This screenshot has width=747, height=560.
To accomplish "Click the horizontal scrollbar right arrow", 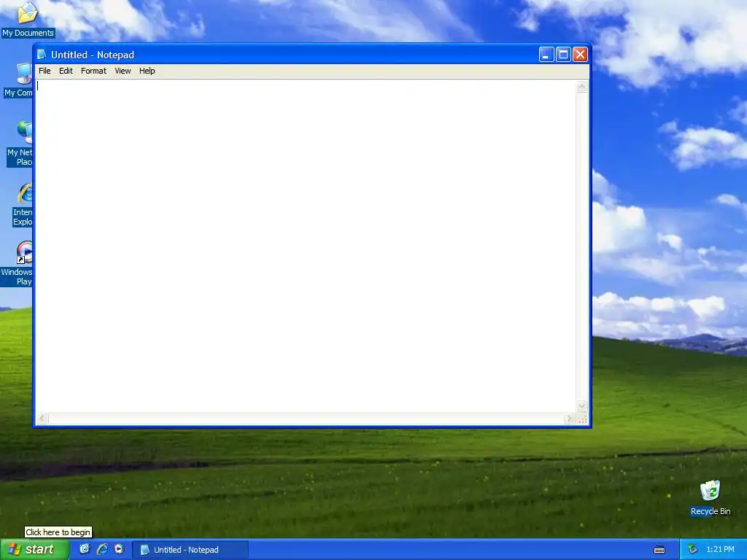I will [570, 419].
